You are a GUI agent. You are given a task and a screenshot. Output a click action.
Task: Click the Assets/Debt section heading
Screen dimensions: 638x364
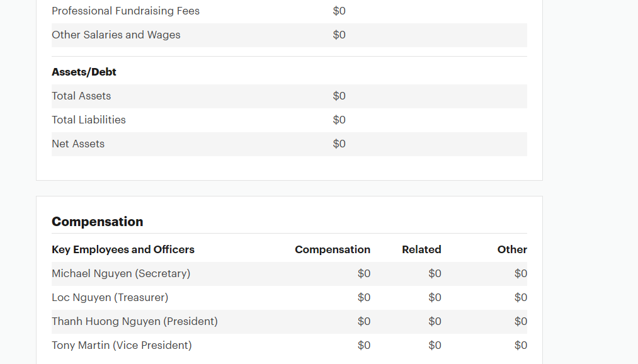pyautogui.click(x=84, y=72)
